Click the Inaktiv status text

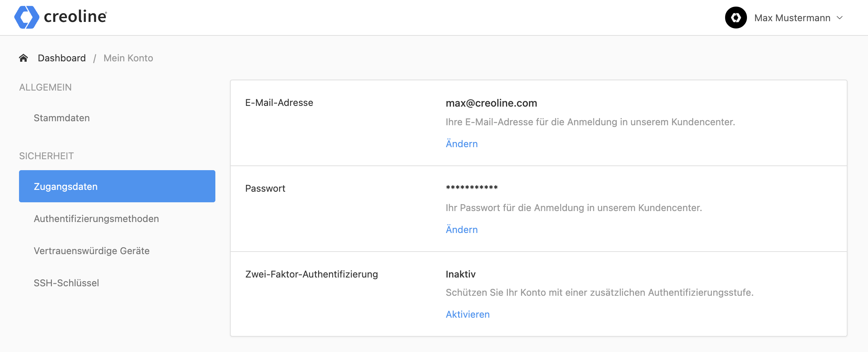(x=460, y=274)
